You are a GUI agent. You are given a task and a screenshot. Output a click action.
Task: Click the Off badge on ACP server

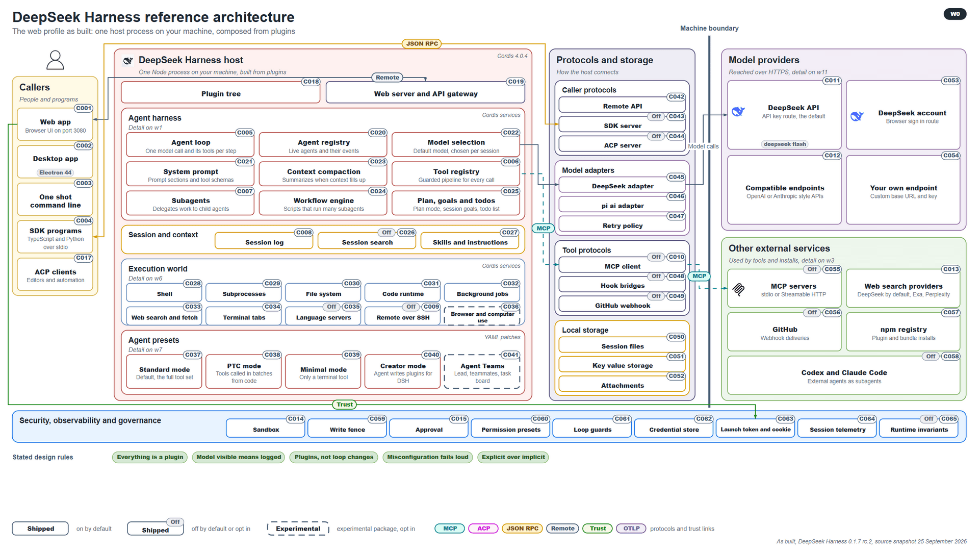coord(656,137)
